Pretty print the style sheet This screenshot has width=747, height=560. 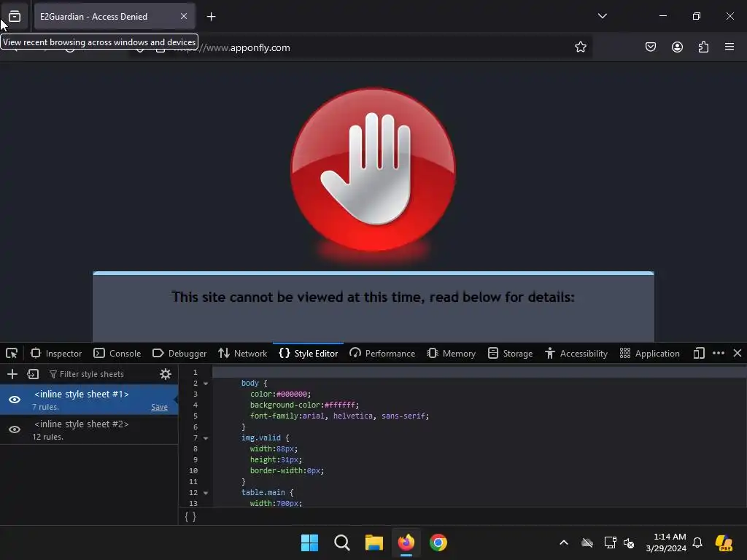click(x=190, y=517)
